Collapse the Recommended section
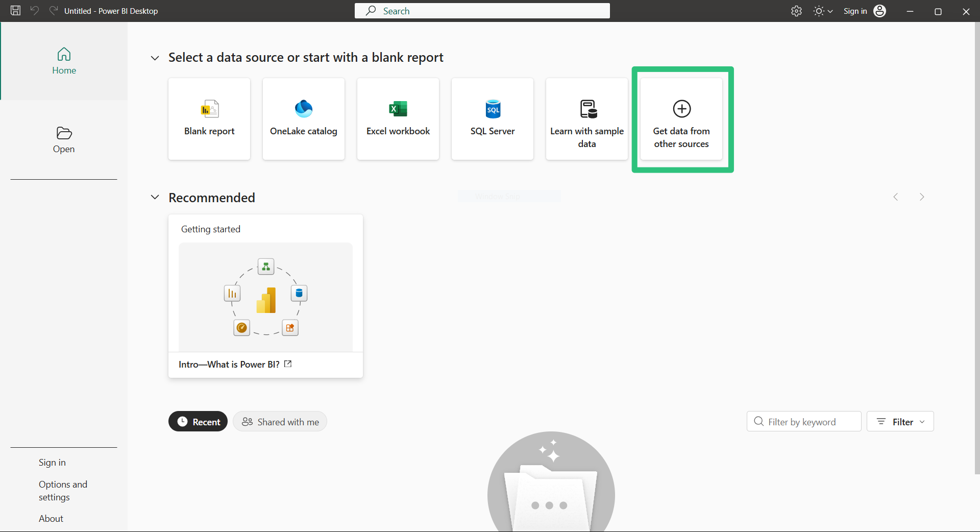 [155, 197]
